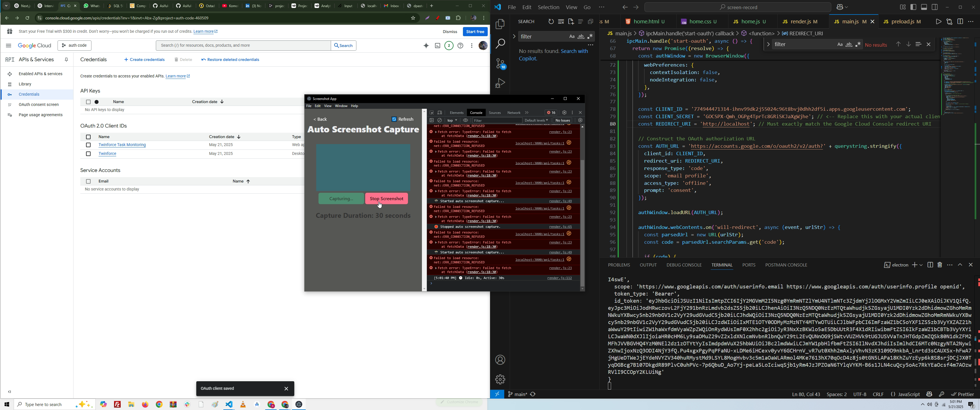
Task: Check the Twinforce Task Monitoring checkbox
Action: click(x=88, y=145)
